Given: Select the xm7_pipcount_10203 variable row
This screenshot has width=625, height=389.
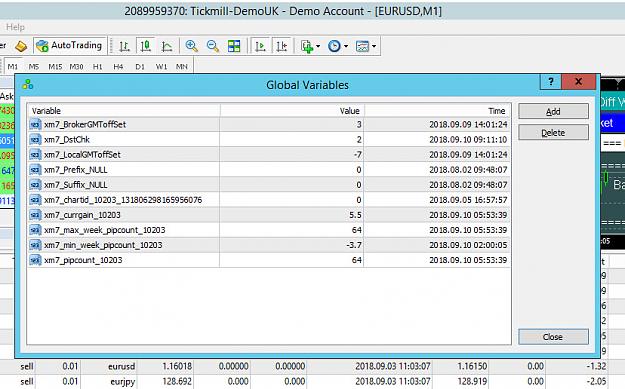Looking at the screenshot, I should [269, 260].
